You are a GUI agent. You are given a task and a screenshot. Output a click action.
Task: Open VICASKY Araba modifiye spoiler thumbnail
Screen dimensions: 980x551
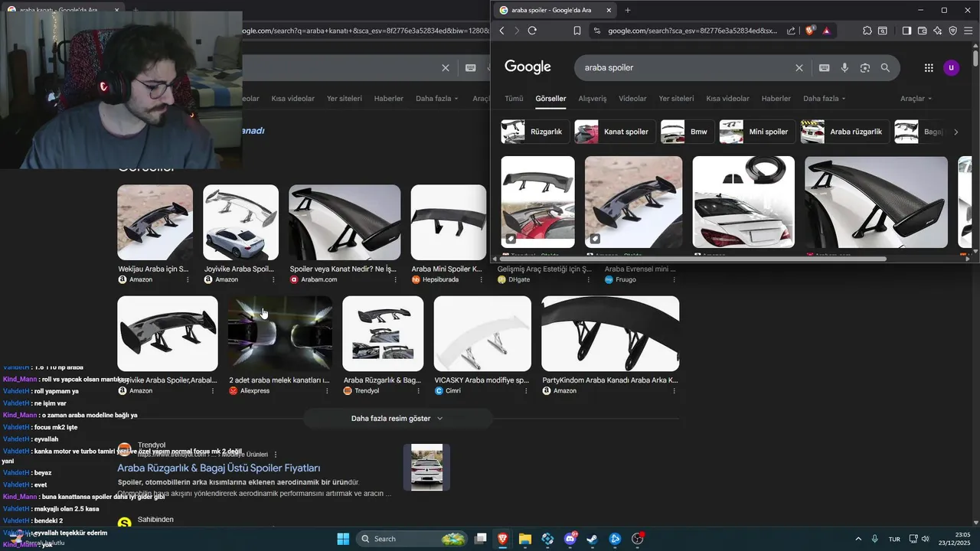(482, 334)
